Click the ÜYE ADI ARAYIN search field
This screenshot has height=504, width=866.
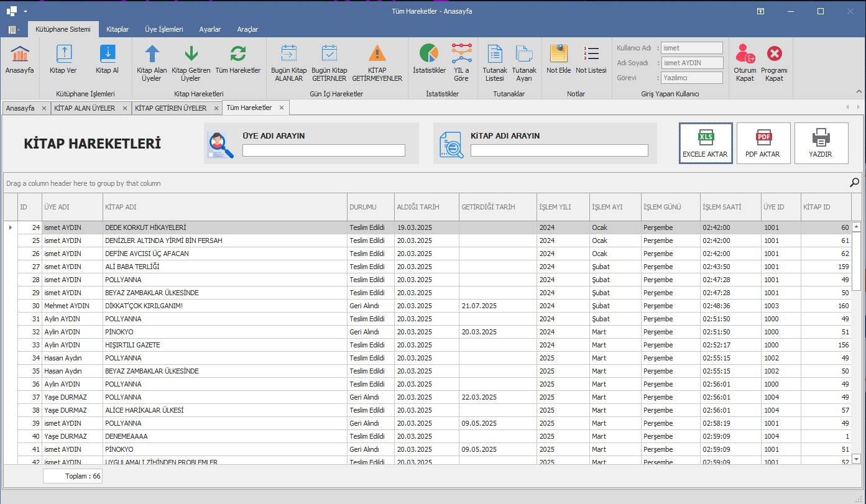[x=323, y=150]
